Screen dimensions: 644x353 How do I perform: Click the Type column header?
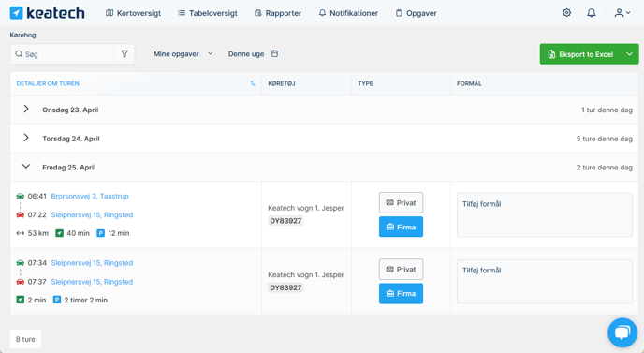click(x=366, y=83)
